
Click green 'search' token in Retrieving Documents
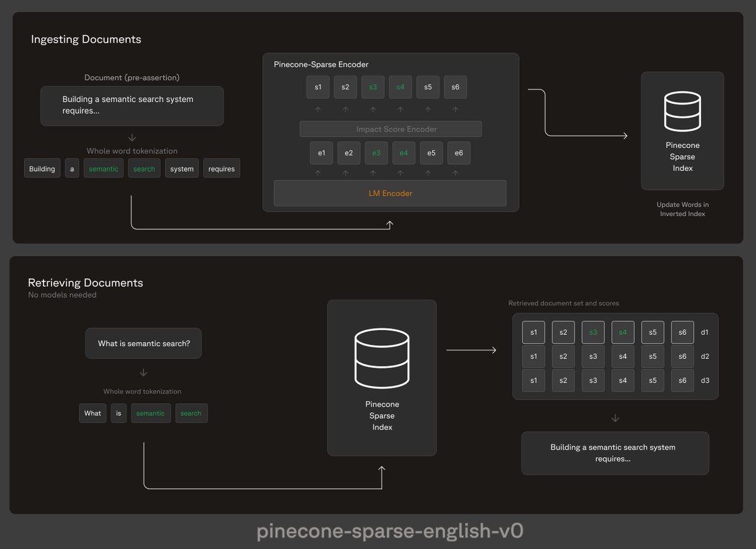tap(191, 413)
